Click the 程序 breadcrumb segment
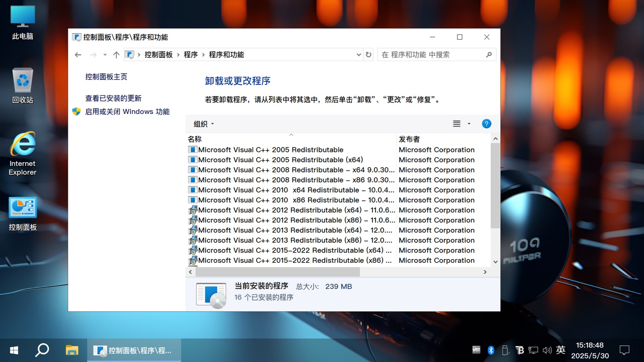The height and width of the screenshot is (362, 644). pyautogui.click(x=191, y=55)
